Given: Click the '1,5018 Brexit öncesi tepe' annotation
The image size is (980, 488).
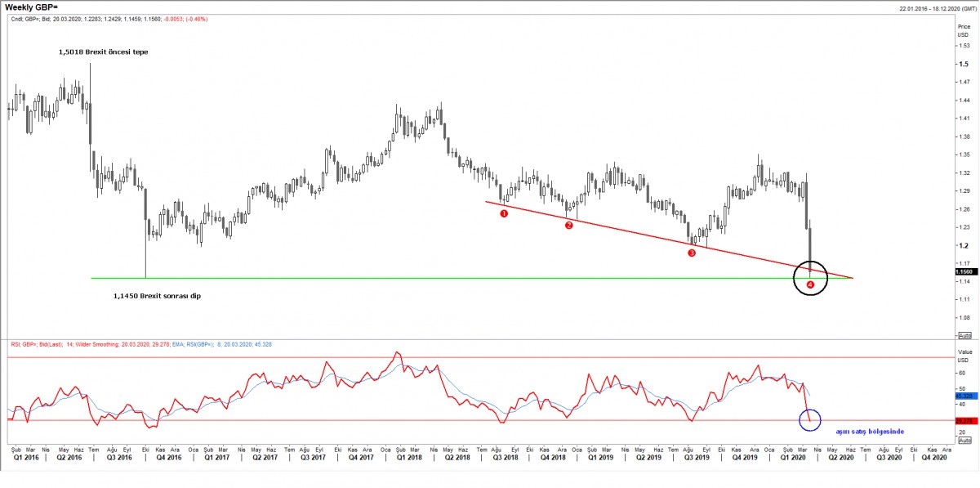Looking at the screenshot, I should pos(103,51).
